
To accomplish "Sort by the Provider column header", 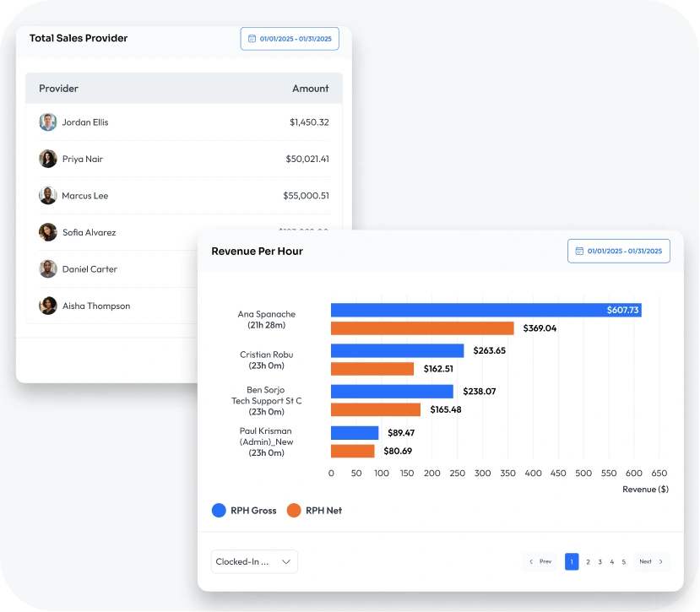I will click(x=58, y=89).
